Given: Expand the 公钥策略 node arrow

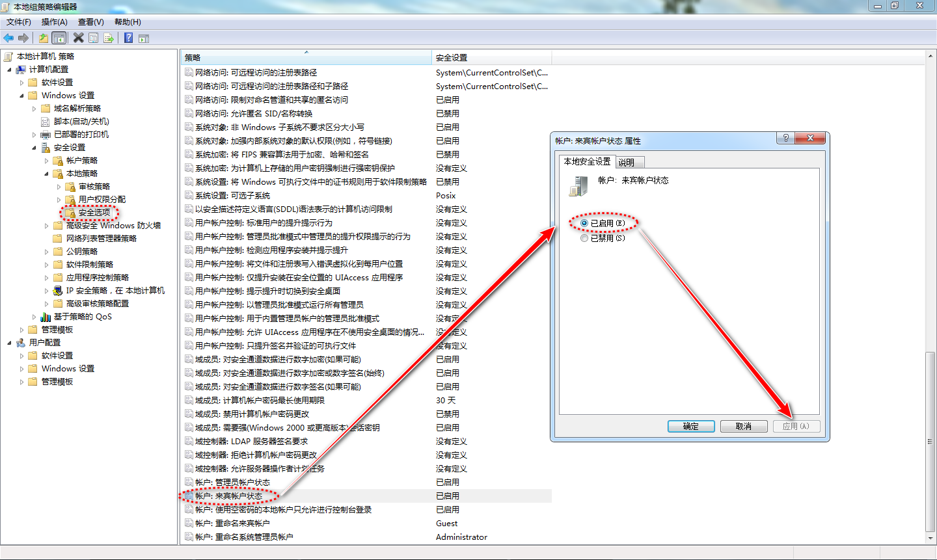Looking at the screenshot, I should (46, 252).
